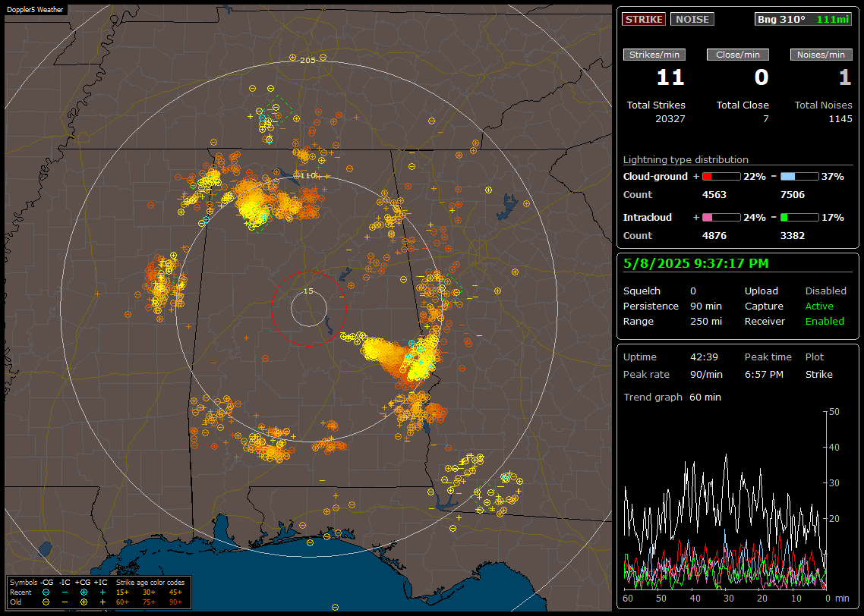
Task: Click the cloud-ground negative count 7506
Action: click(793, 195)
